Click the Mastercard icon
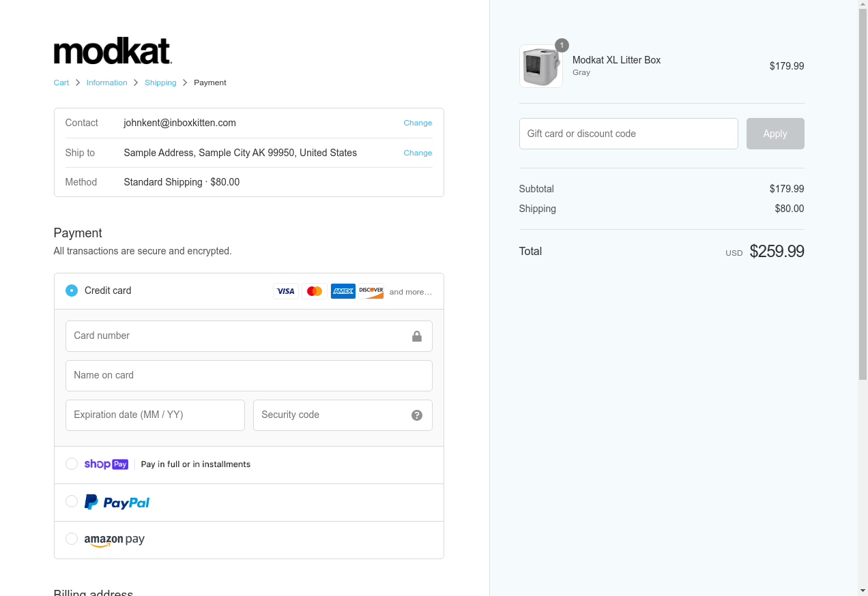The height and width of the screenshot is (596, 868). (x=315, y=291)
